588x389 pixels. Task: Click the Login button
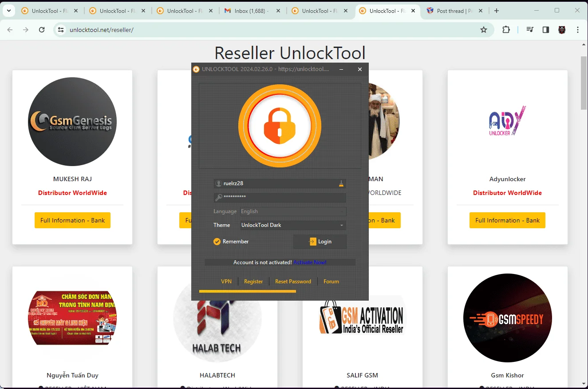(x=320, y=242)
